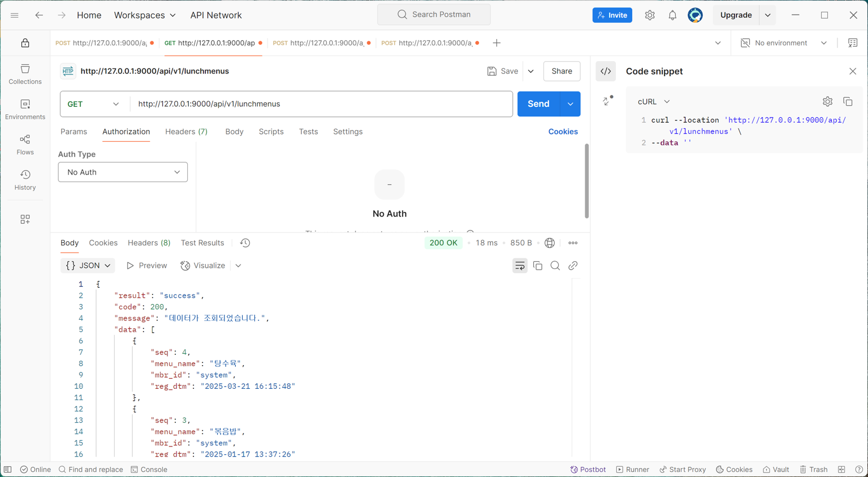Switch to the request Body tab
This screenshot has width=868, height=477.
[234, 132]
